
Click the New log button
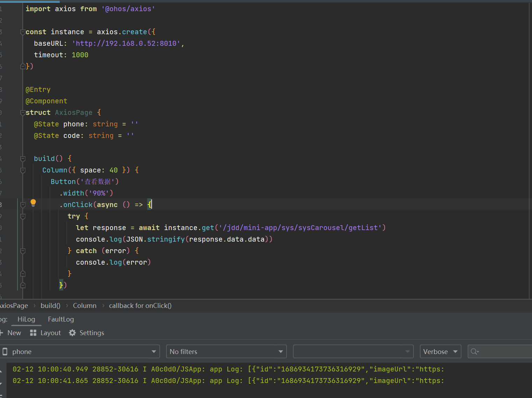(x=11, y=333)
